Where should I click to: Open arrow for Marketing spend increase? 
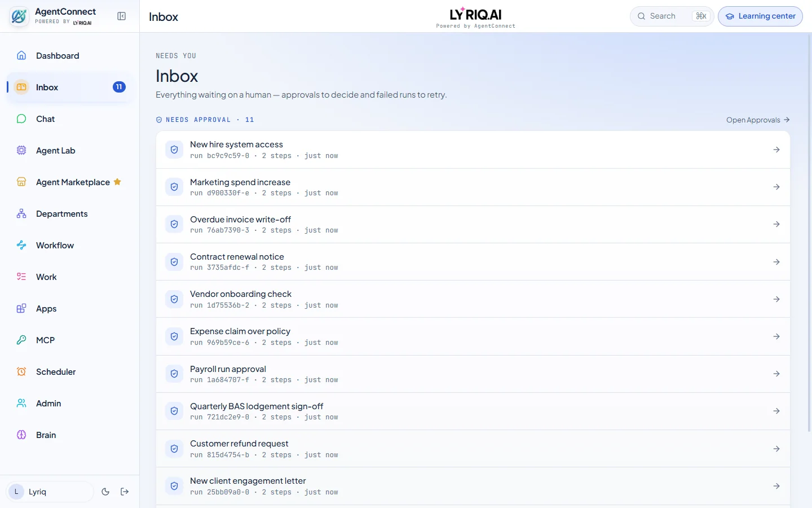[x=776, y=187]
